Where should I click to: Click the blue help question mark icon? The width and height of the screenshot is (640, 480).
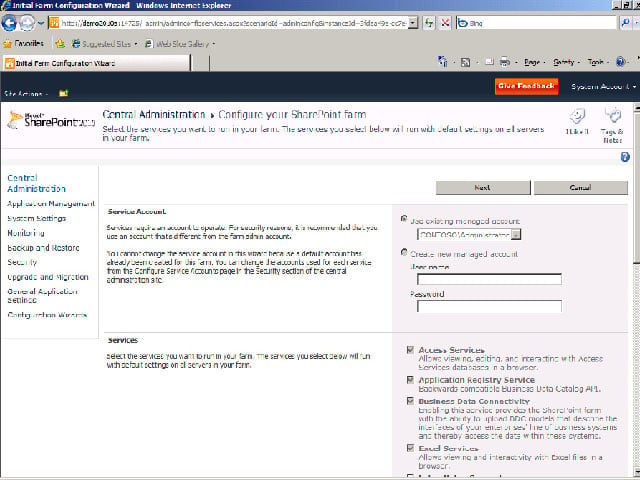click(x=625, y=157)
